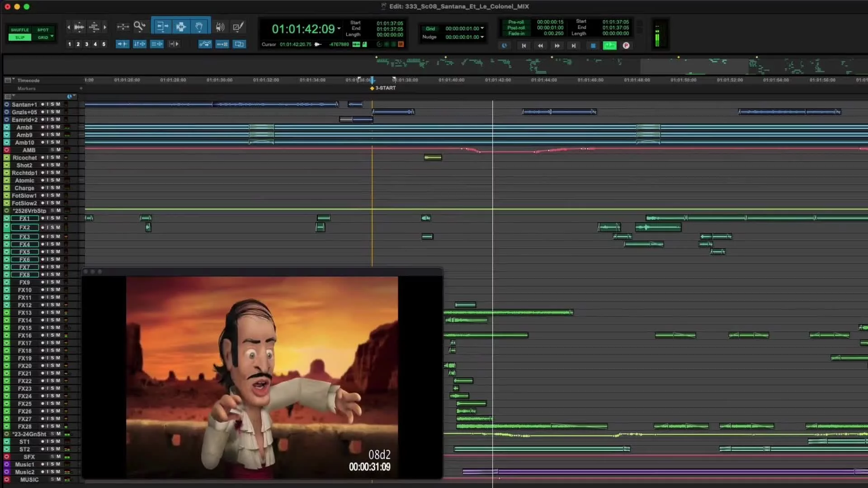Screen dimensions: 868x488
Task: Select the Pencil tool
Action: tap(238, 27)
